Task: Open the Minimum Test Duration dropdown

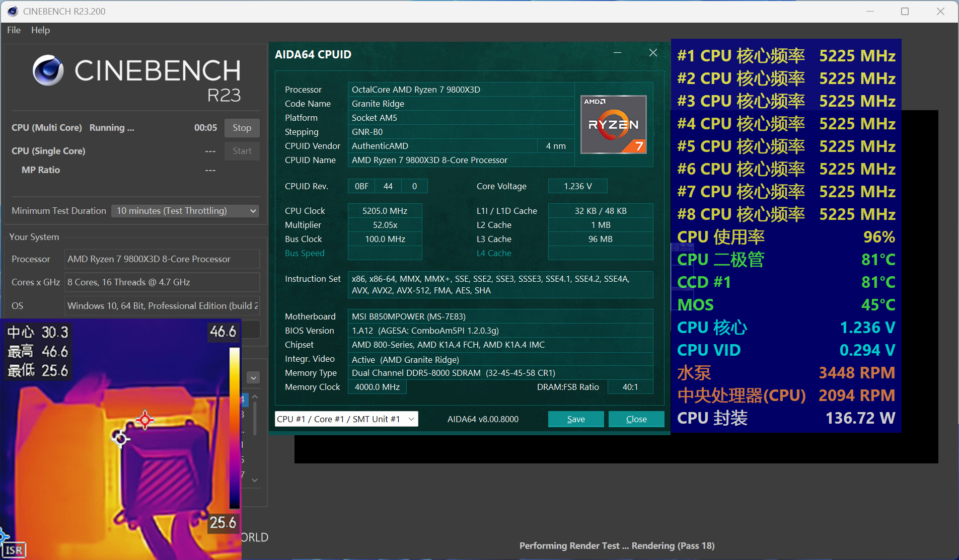Action: [x=185, y=210]
